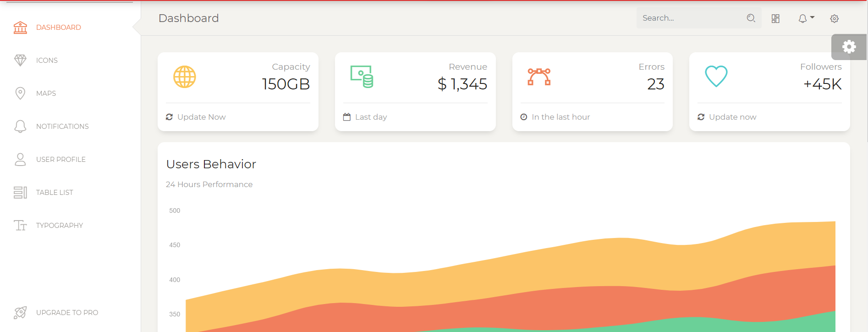Click the Capacity card label
The width and height of the screenshot is (868, 332).
coord(291,67)
